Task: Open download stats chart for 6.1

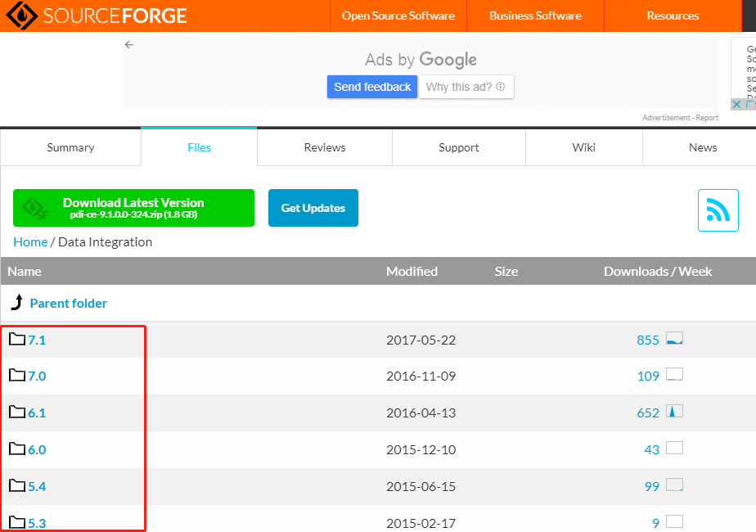Action: [674, 411]
